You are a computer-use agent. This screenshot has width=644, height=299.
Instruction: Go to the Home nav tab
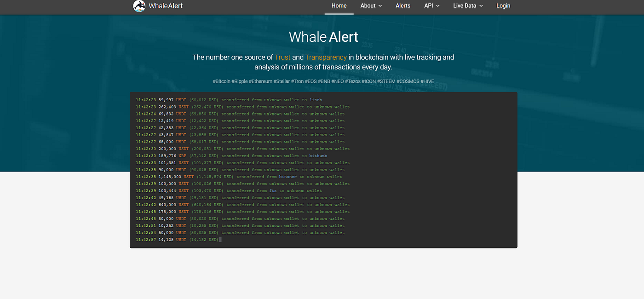pos(339,6)
